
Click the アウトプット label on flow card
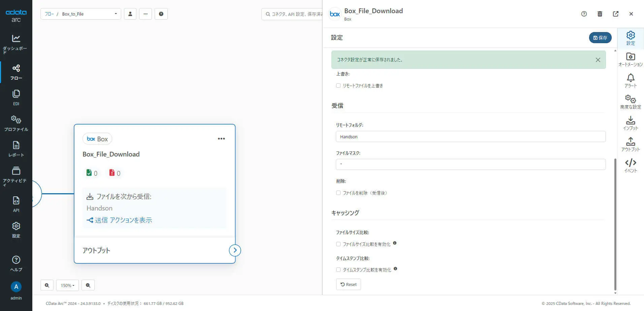point(96,250)
